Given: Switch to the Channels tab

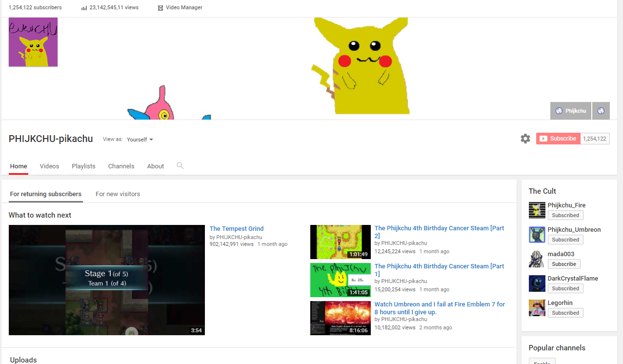Looking at the screenshot, I should point(121,166).
